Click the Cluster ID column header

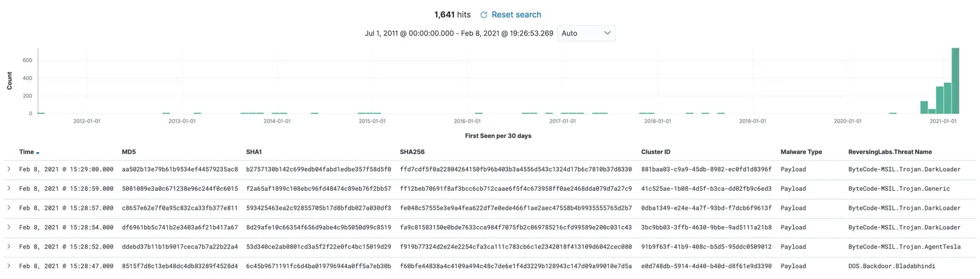tap(656, 152)
